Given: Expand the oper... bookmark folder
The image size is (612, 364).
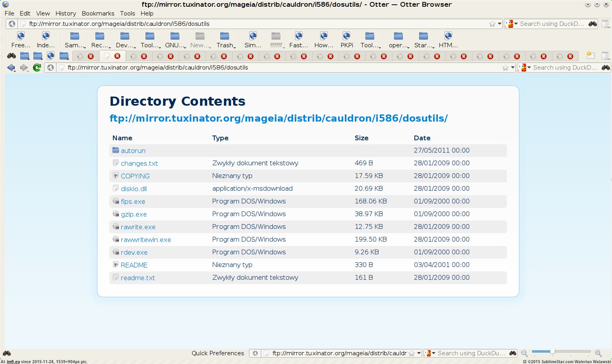Looking at the screenshot, I should coord(398,40).
